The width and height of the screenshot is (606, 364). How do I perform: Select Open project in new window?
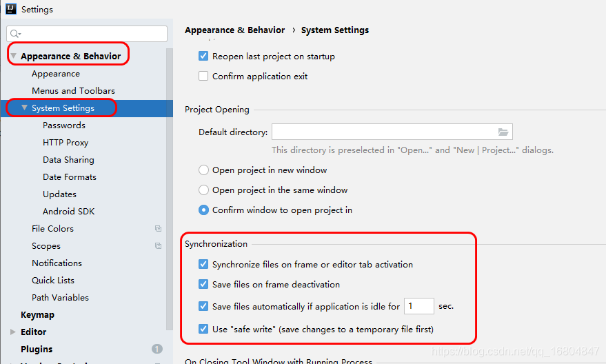click(203, 170)
